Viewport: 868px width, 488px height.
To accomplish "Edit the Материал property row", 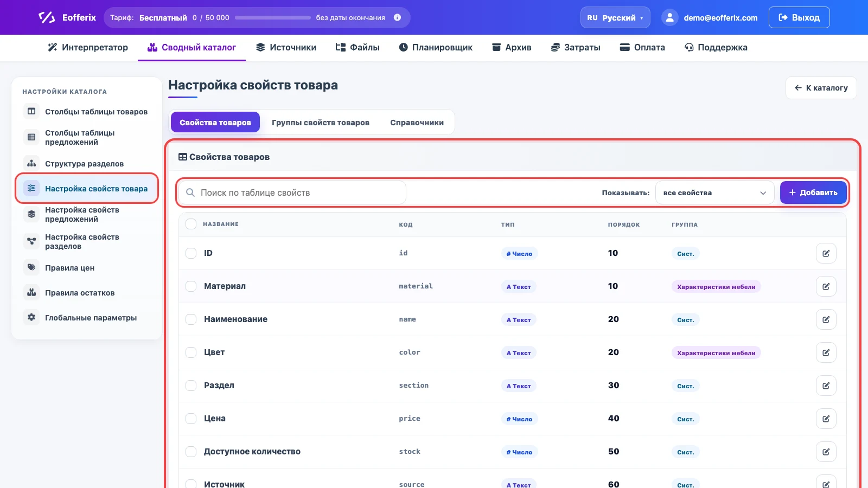I will tap(826, 286).
